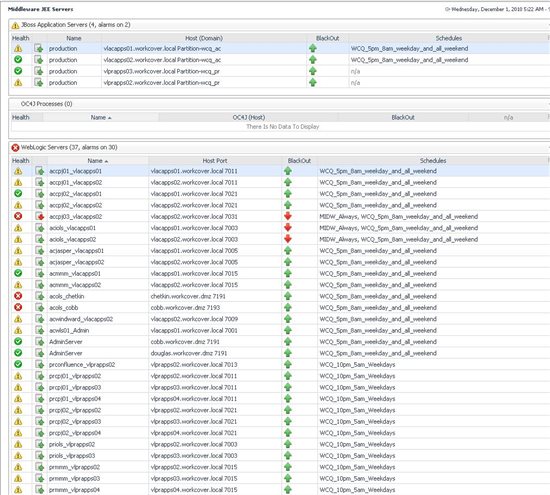The width and height of the screenshot is (550, 495).
Task: Sort JBoss table by BlackOut header
Action: click(327, 38)
